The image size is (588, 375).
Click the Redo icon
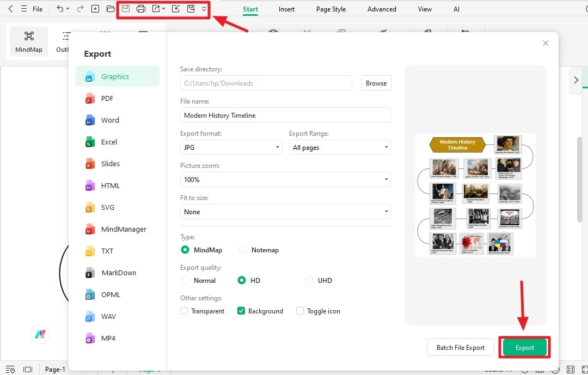pyautogui.click(x=80, y=9)
